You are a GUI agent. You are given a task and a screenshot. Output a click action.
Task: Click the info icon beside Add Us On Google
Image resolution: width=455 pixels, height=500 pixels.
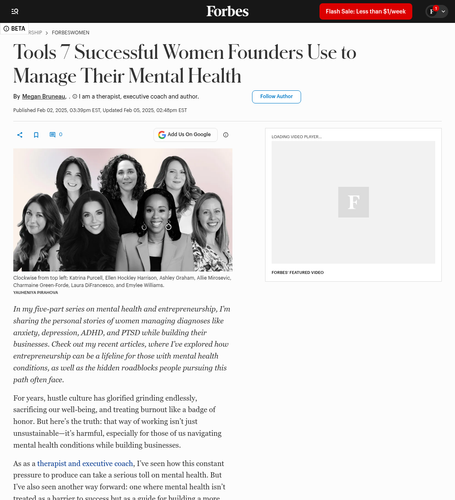click(x=226, y=135)
